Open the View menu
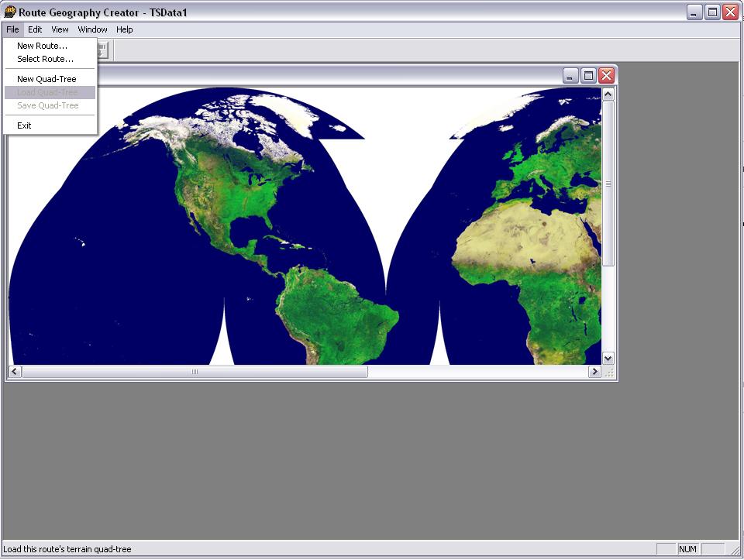 (60, 29)
